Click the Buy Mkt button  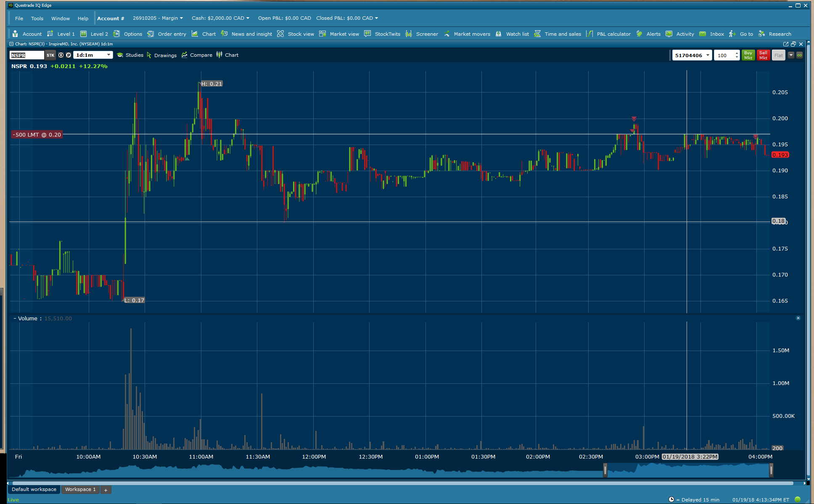click(748, 55)
